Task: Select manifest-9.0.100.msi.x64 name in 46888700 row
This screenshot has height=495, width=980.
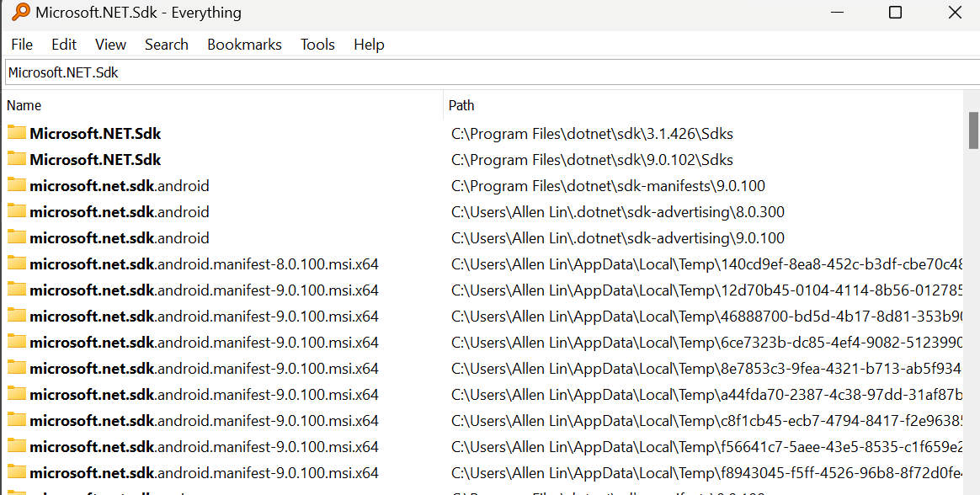Action: 204,317
